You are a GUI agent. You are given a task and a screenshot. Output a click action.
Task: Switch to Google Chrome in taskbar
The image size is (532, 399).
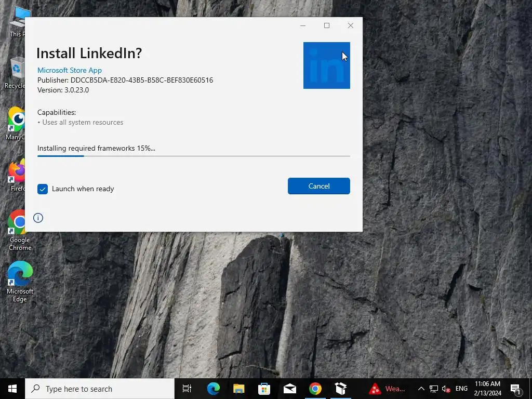tap(315, 389)
